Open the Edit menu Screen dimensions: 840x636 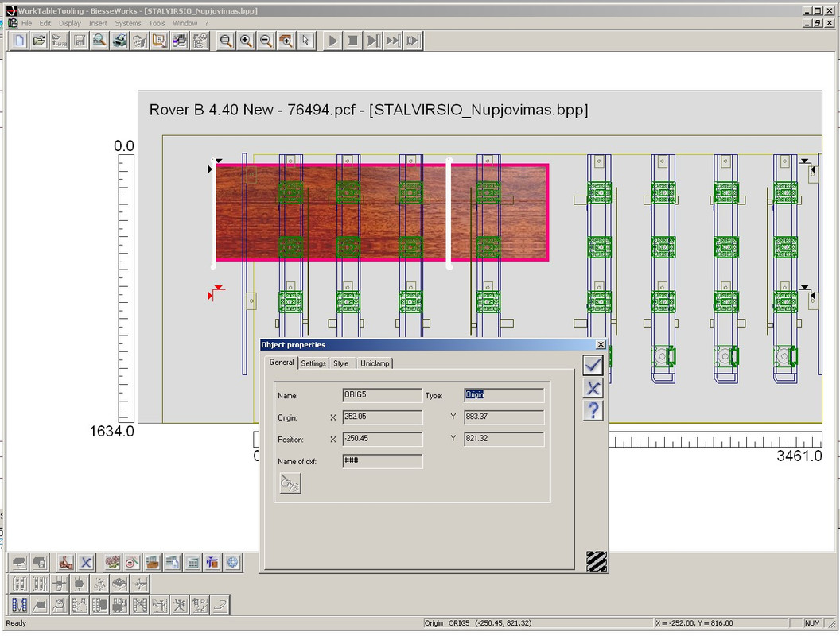point(45,23)
